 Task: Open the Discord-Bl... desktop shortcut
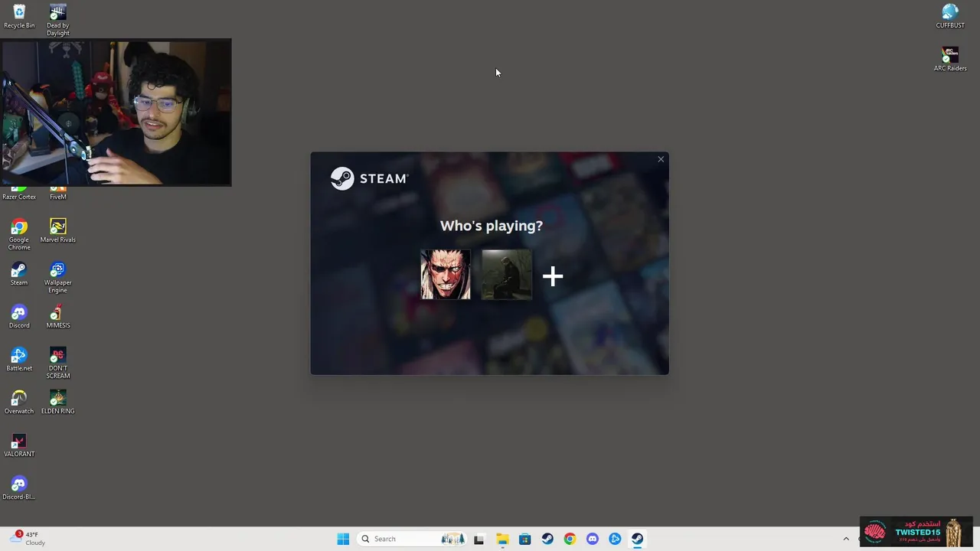19,487
